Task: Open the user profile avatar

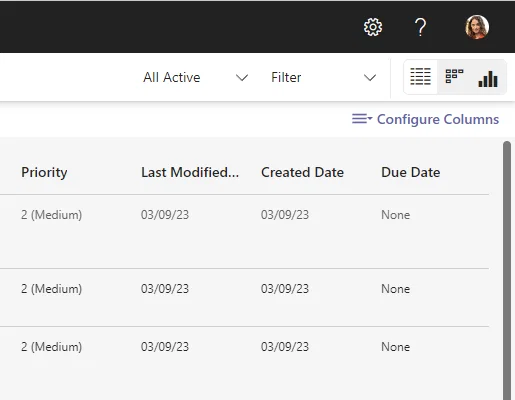Action: 477,27
